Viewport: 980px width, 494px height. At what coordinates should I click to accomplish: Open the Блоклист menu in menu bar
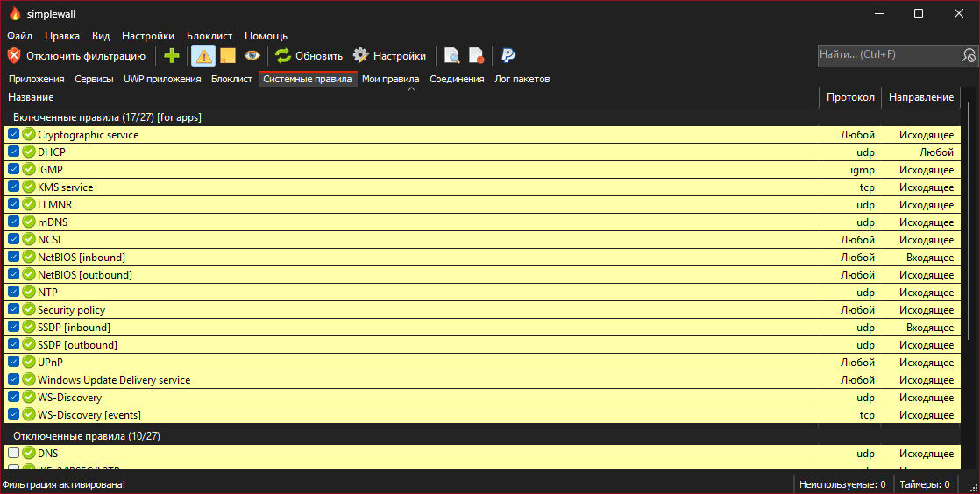click(209, 36)
